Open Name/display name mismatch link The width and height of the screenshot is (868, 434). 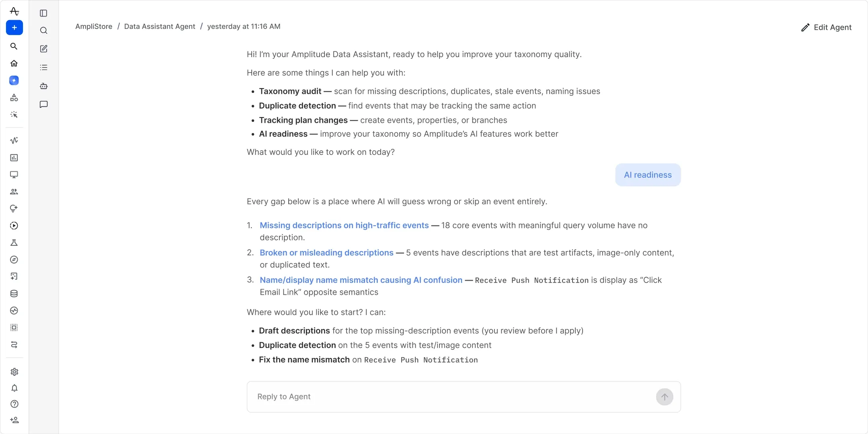click(x=361, y=280)
